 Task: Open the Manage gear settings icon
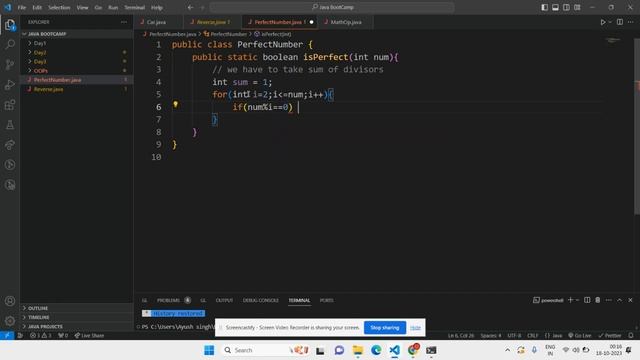(x=10, y=321)
